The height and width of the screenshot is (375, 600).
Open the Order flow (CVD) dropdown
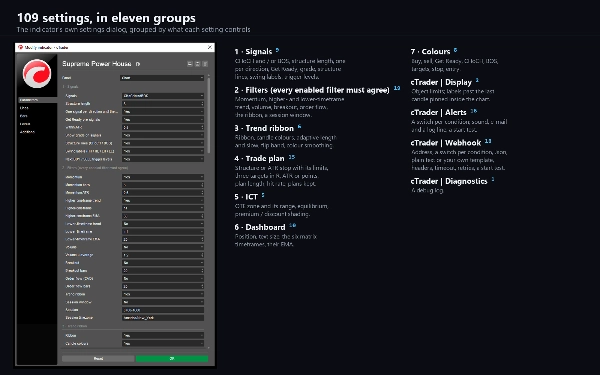point(163,279)
